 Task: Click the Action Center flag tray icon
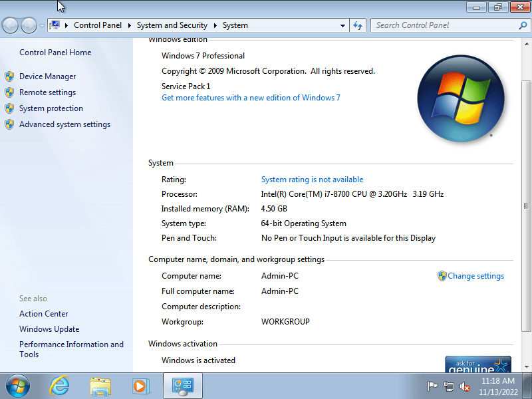(x=432, y=386)
